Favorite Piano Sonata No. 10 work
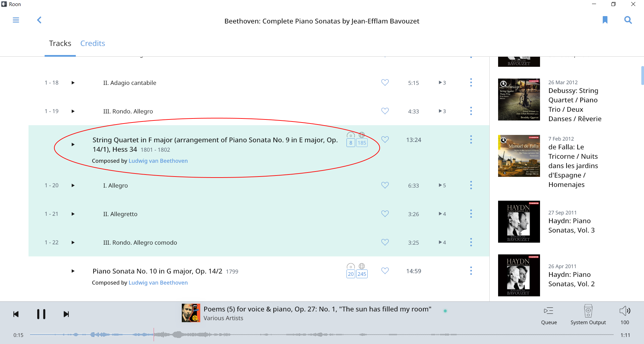 point(385,271)
